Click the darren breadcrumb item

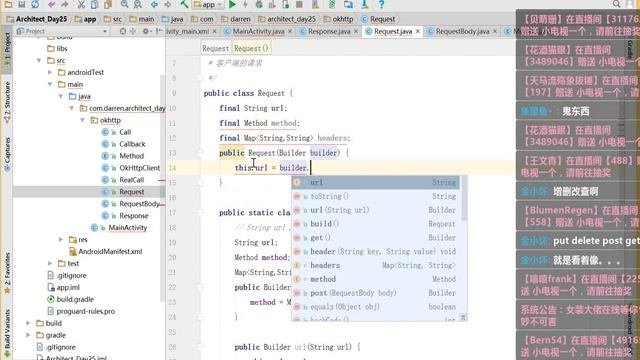coord(236,19)
